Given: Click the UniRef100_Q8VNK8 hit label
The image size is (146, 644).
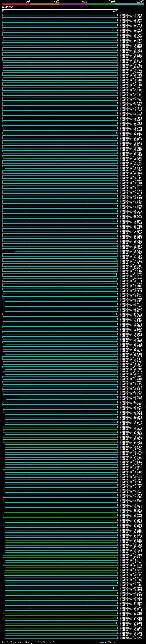Looking at the screenshot, I should pos(131,301).
